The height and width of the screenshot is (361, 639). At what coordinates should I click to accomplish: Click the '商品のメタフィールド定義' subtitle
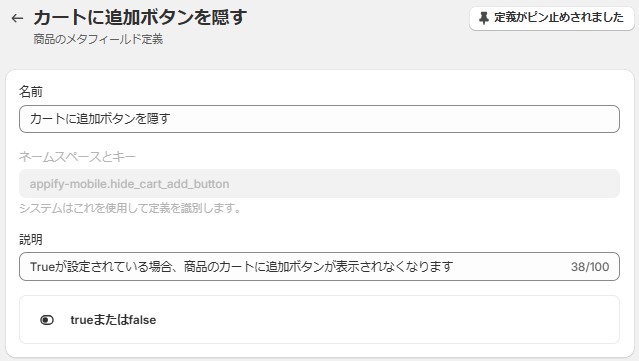tap(98, 40)
